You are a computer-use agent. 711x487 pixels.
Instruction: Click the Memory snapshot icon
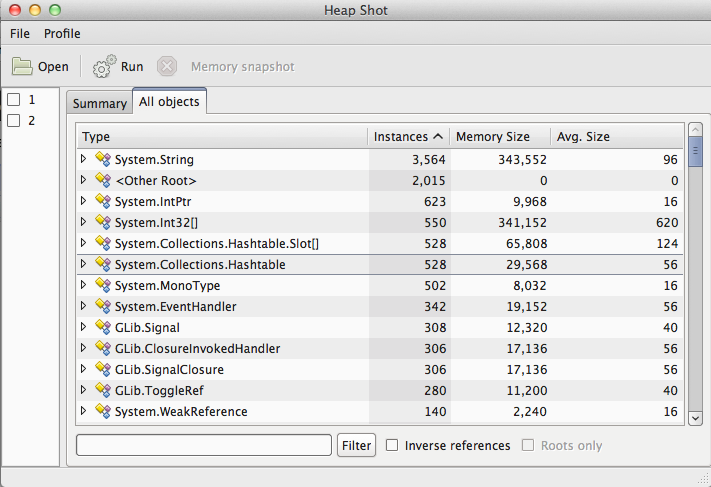[167, 67]
